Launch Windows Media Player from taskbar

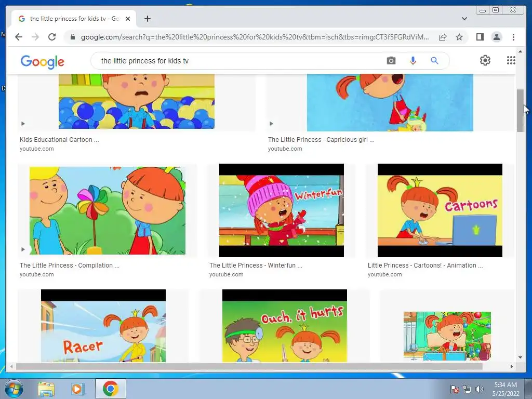coord(78,389)
